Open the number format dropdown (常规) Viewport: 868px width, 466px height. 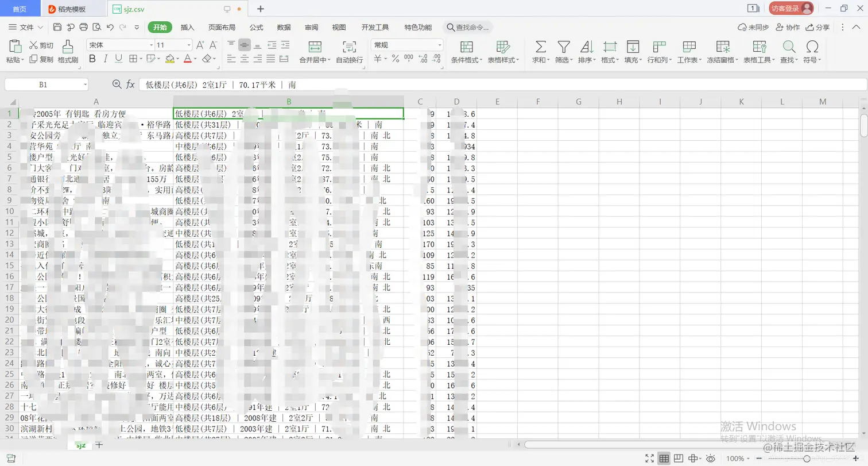[440, 45]
